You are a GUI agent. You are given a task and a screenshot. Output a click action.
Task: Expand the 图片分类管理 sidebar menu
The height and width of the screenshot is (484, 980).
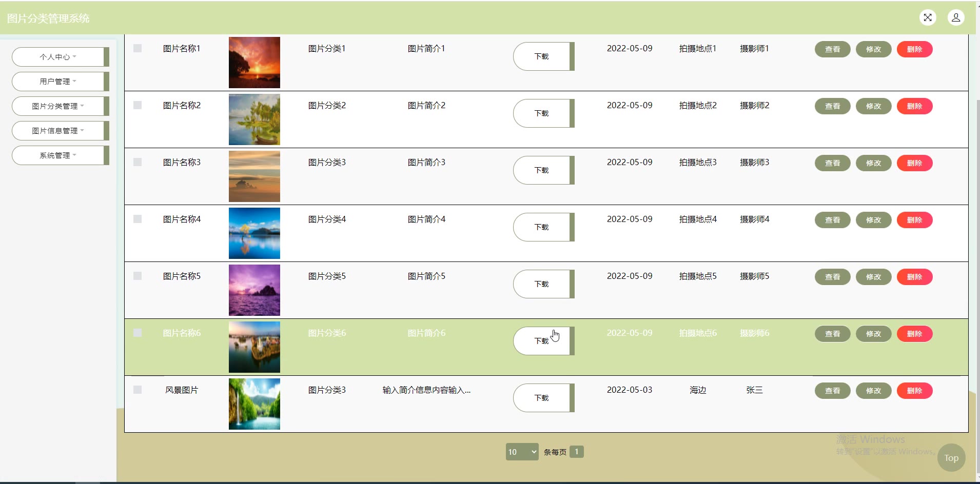pyautogui.click(x=61, y=106)
